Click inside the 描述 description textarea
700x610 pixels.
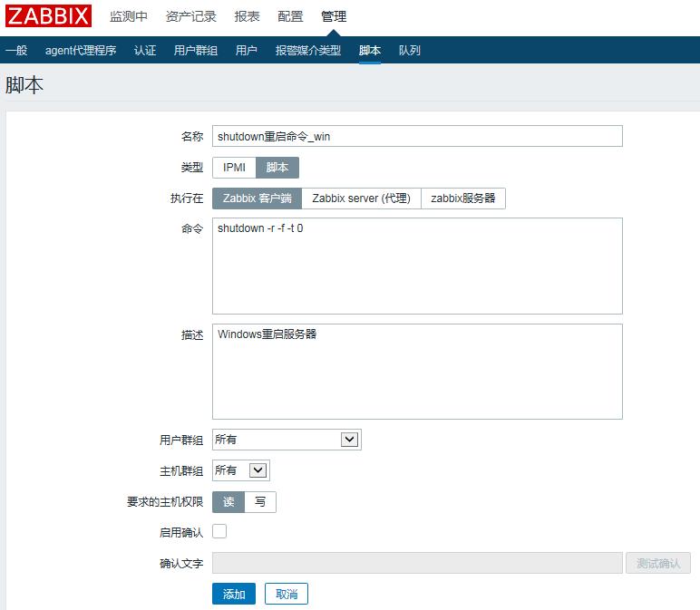417,372
